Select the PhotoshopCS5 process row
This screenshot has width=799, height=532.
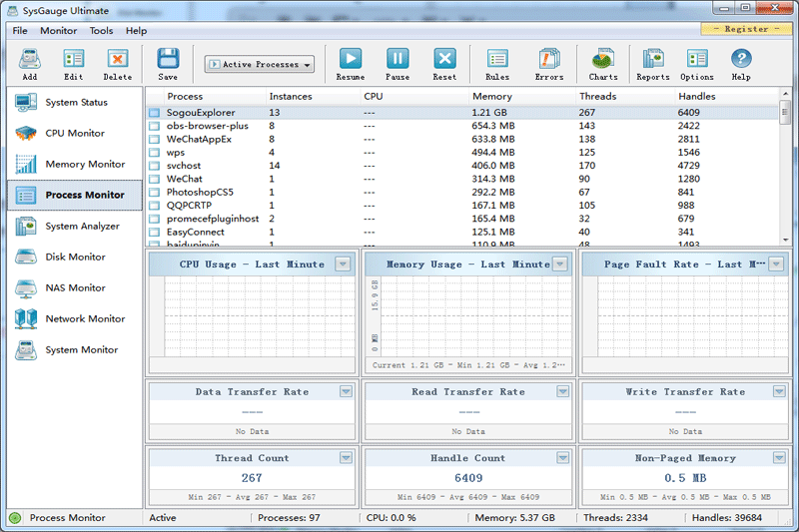click(x=462, y=192)
